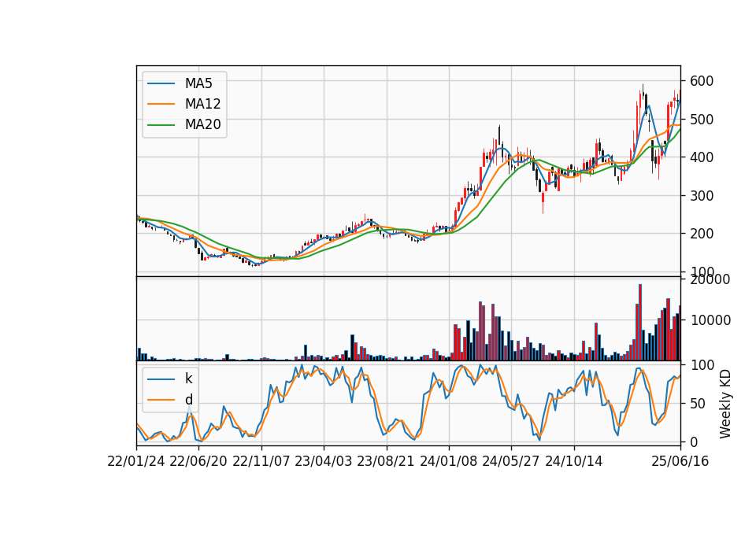Click the 20000 volume axis label
The image size is (756, 543).
(710, 279)
